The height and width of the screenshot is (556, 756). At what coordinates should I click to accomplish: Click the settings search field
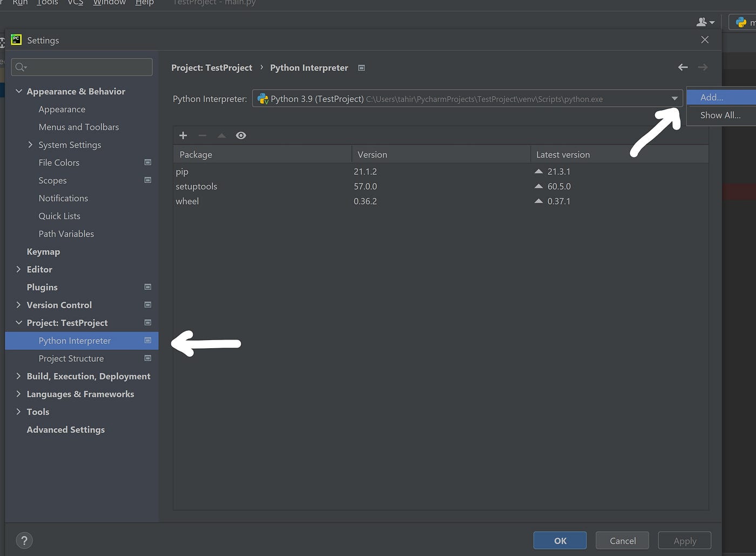(x=82, y=66)
